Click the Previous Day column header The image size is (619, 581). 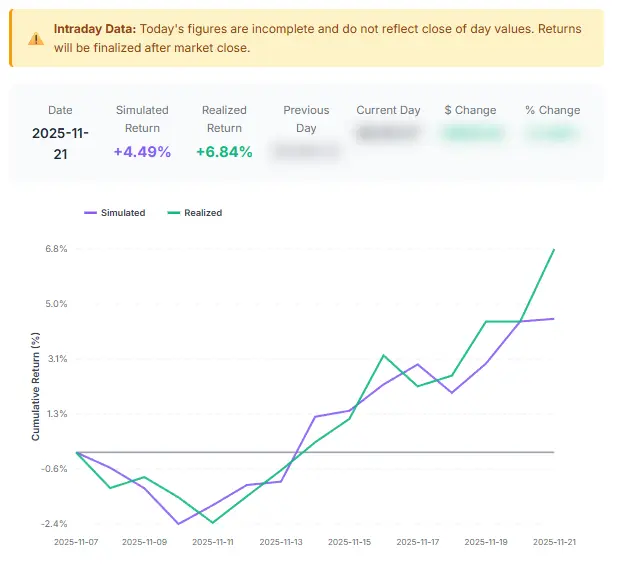(x=306, y=119)
